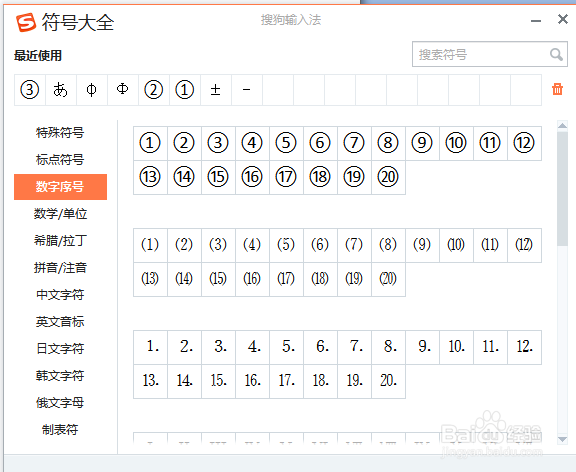Insert dotted number 1. symbol
Screen dimensions: 576x472
[x=150, y=347]
